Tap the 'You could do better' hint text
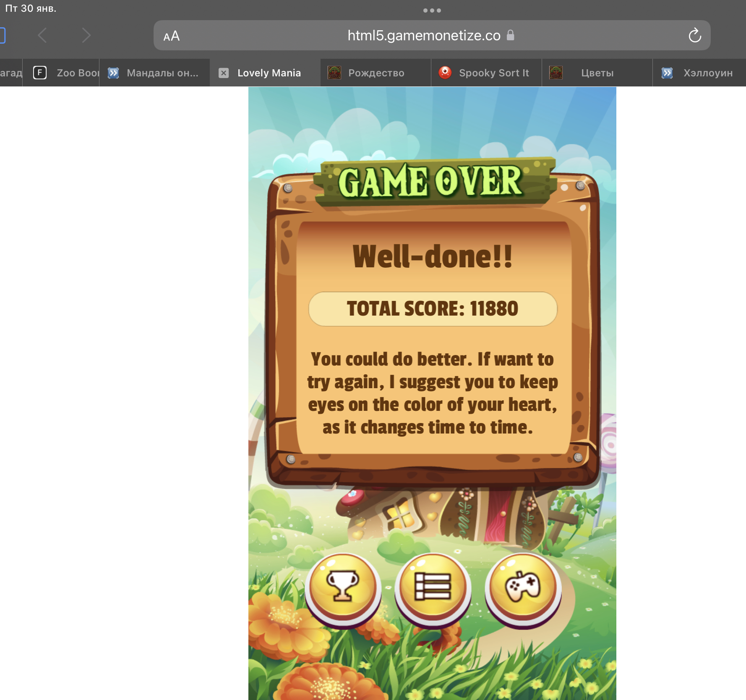 pos(433,393)
